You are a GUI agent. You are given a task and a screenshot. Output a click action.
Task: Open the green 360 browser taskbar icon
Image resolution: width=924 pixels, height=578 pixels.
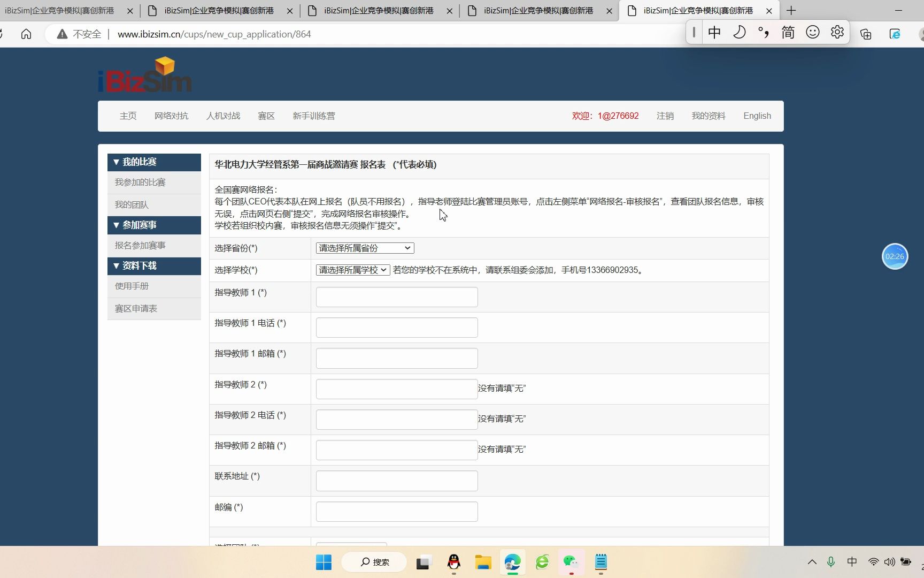(x=542, y=562)
